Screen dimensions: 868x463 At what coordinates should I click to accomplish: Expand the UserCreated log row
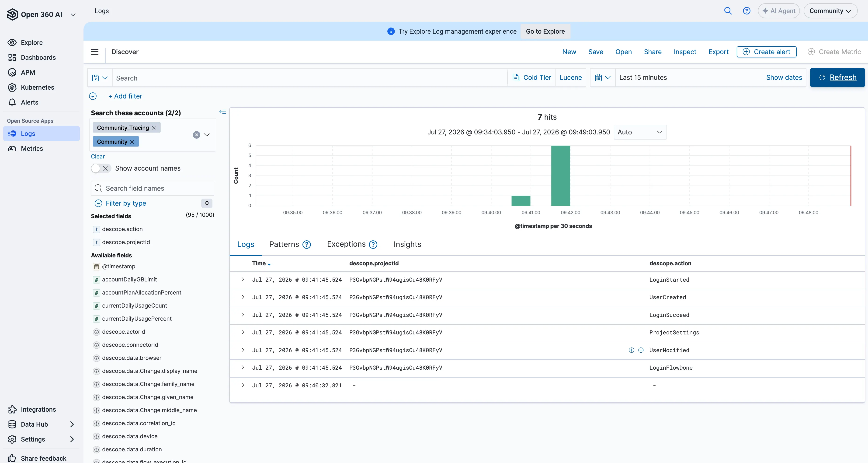(x=243, y=297)
